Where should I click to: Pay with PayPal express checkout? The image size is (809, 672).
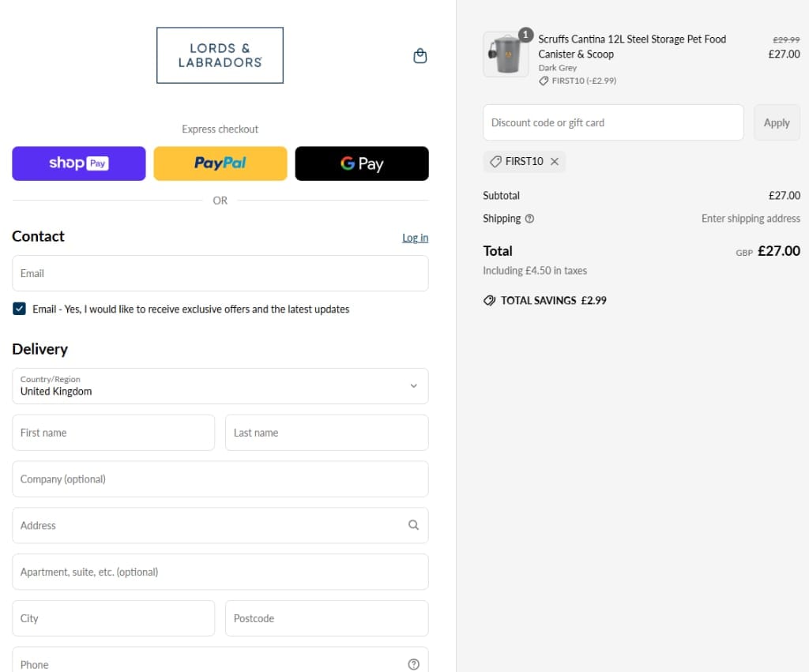pos(220,163)
